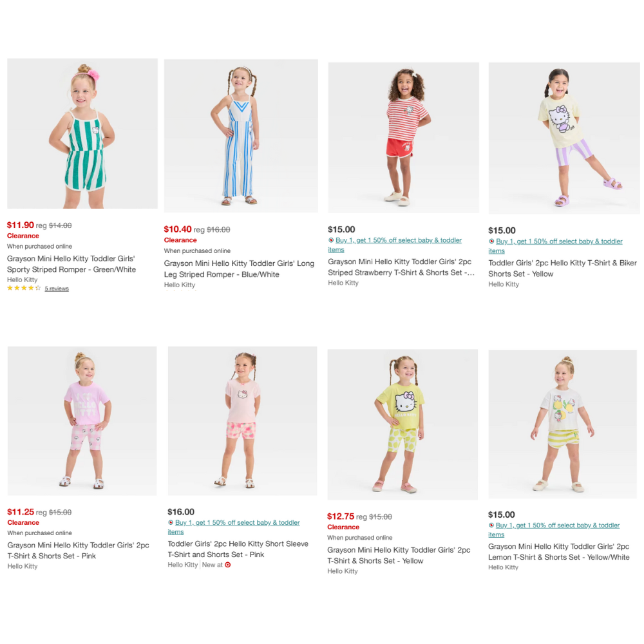Click the Target circle icon on the Striped Strawberry set deal
This screenshot has width=644, height=644.
tap(330, 240)
